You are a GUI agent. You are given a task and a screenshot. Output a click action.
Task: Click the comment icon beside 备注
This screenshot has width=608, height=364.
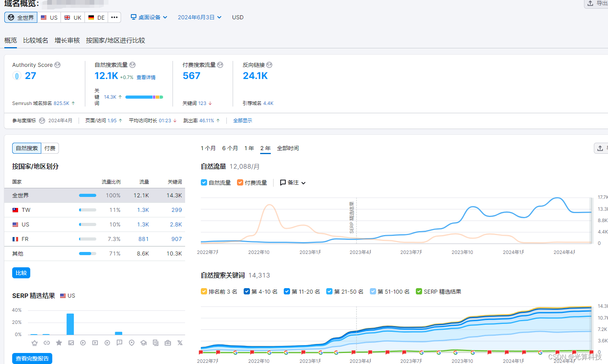[283, 183]
